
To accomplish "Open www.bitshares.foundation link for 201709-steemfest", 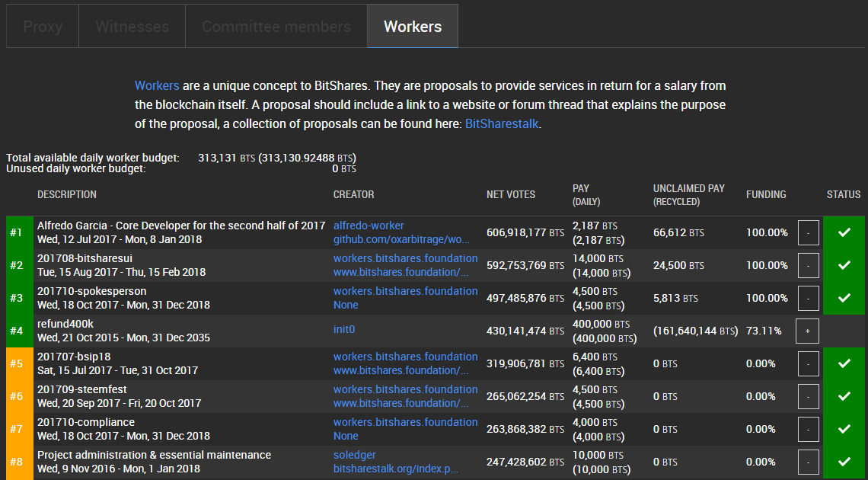I will (x=401, y=403).
